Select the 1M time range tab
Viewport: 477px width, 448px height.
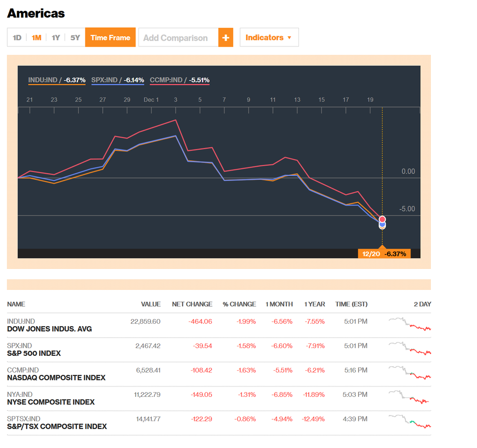36,38
